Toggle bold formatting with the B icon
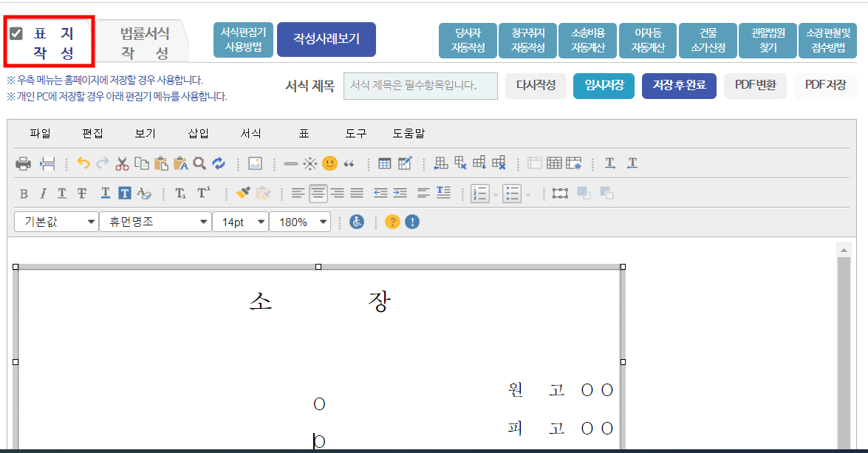This screenshot has width=868, height=453. [24, 193]
